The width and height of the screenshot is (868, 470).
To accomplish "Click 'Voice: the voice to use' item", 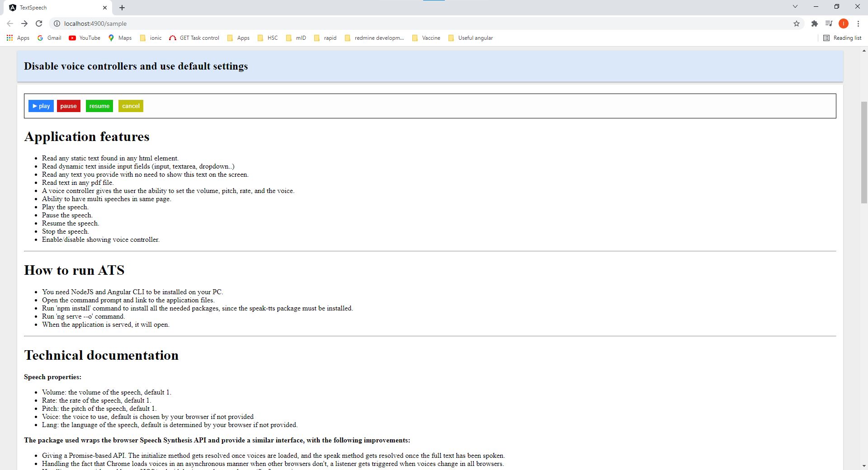I will pos(148,417).
